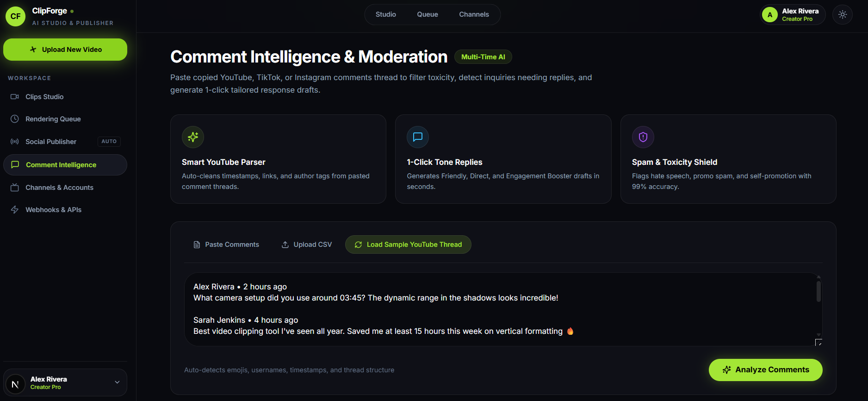Click the Comment Intelligence & Moderation heading

pos(309,57)
